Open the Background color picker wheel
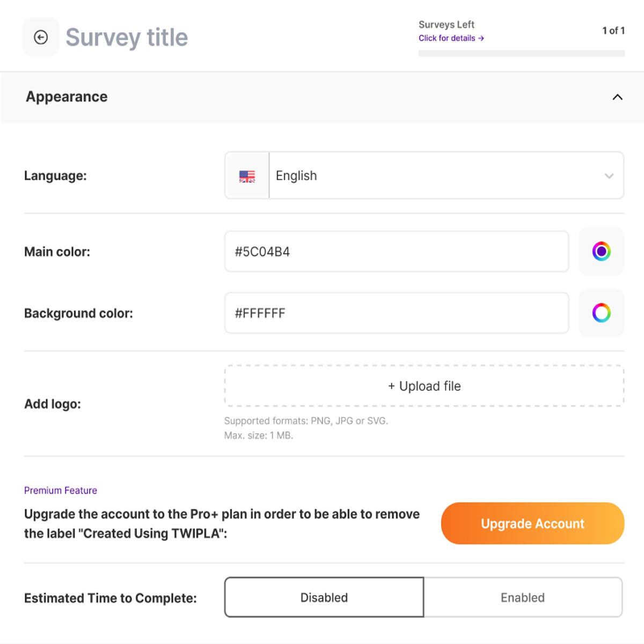The height and width of the screenshot is (644, 644). [x=601, y=313]
